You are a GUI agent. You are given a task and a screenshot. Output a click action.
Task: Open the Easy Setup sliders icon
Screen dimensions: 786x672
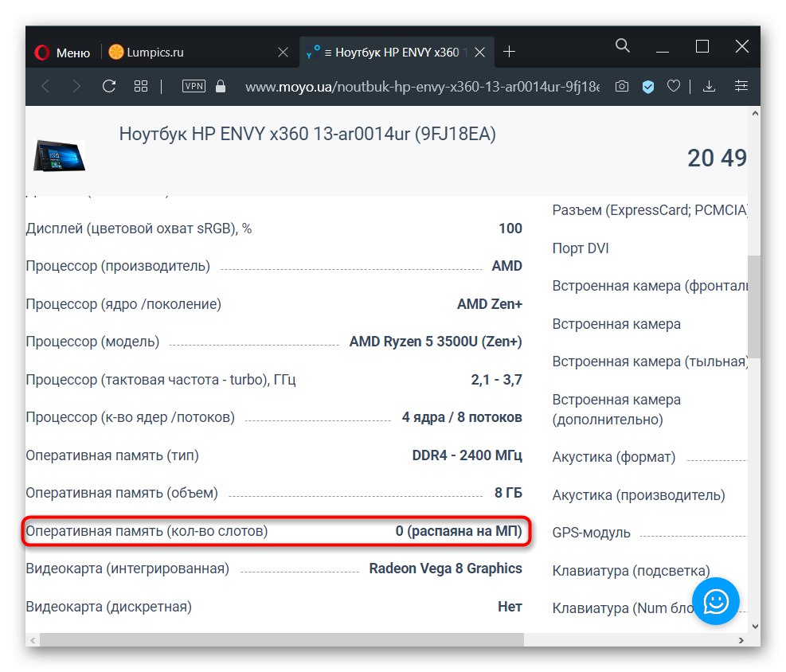(x=741, y=86)
